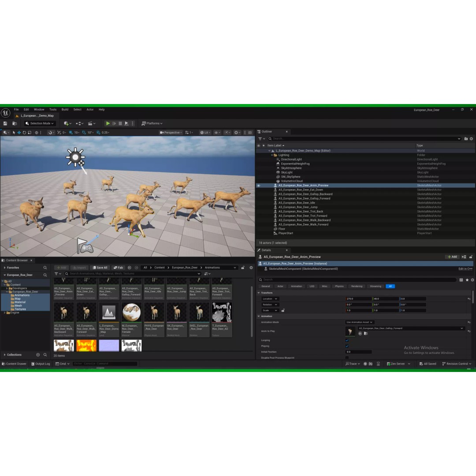
Task: Select DirectionalLight in Outliner
Action: (x=291, y=160)
